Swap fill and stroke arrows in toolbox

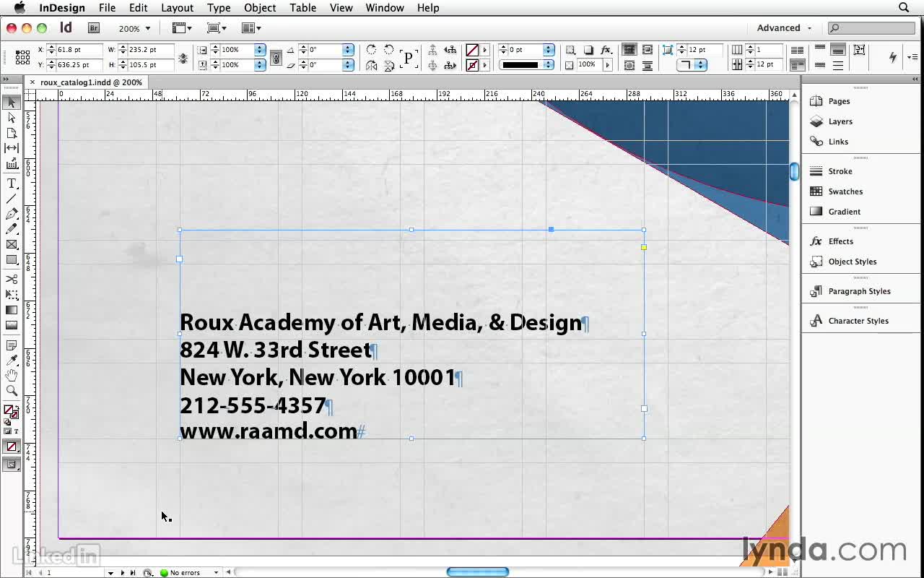[17, 407]
